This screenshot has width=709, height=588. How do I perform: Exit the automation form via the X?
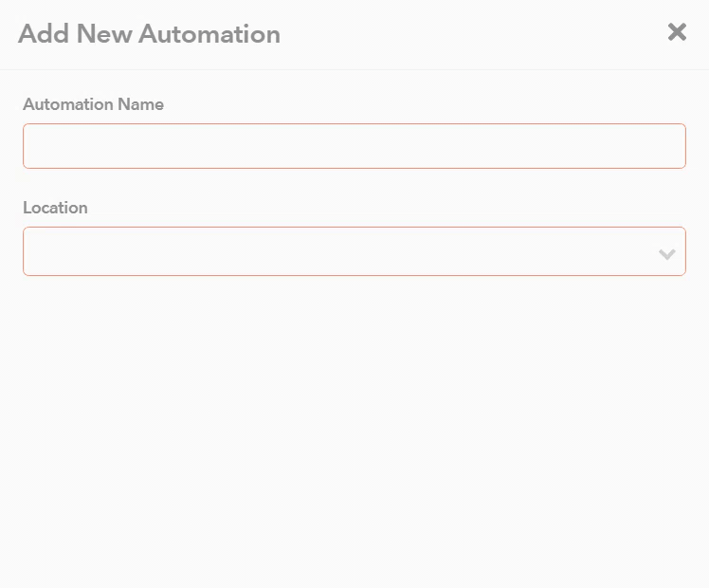pos(677,32)
